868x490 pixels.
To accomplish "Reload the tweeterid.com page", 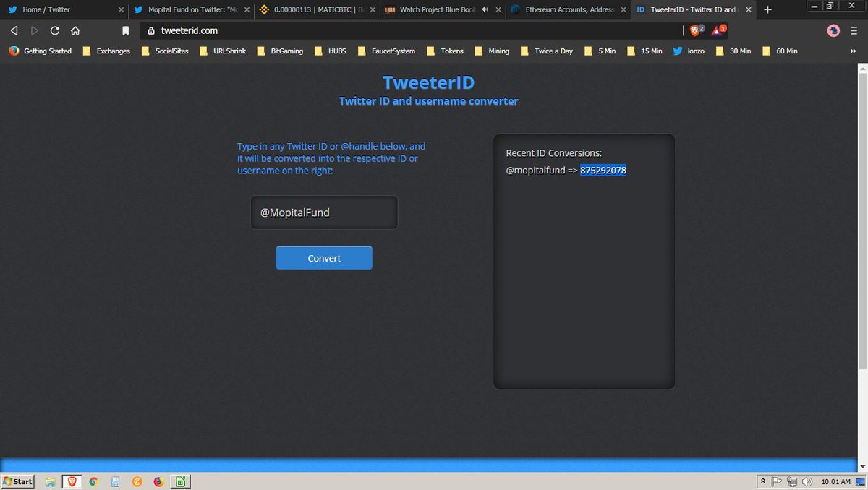I will (55, 31).
